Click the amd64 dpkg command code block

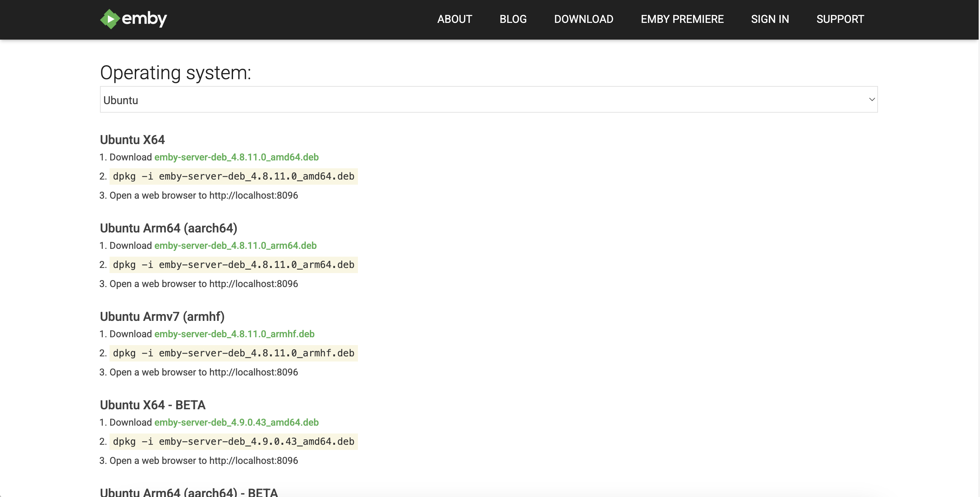pyautogui.click(x=233, y=176)
